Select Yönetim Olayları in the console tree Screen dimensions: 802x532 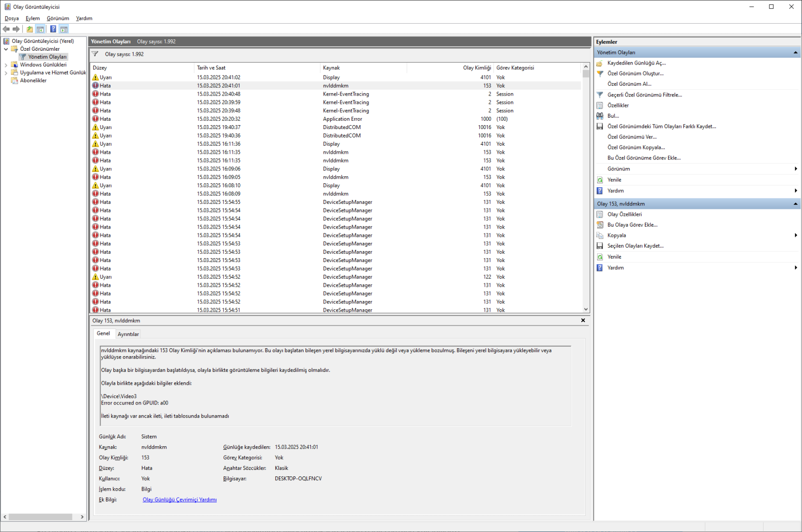click(x=47, y=57)
